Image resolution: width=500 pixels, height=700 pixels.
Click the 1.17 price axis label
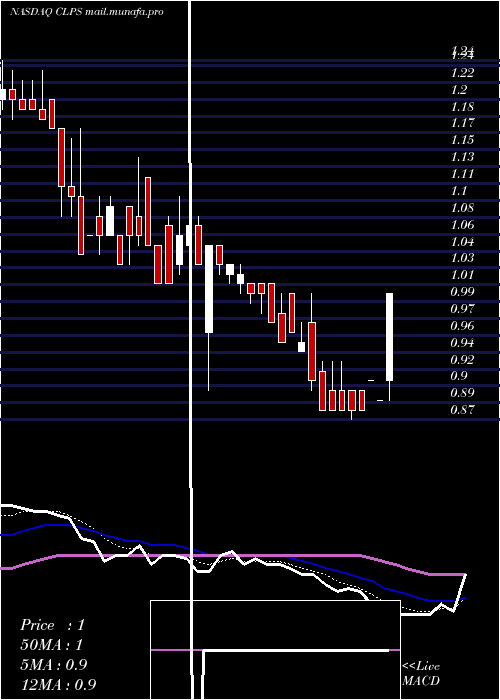pos(462,122)
